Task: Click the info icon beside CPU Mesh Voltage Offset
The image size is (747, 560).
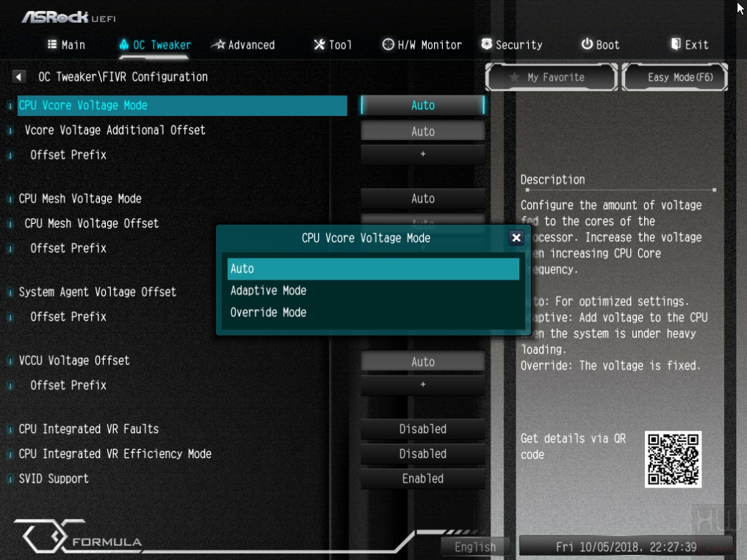Action: [10, 223]
